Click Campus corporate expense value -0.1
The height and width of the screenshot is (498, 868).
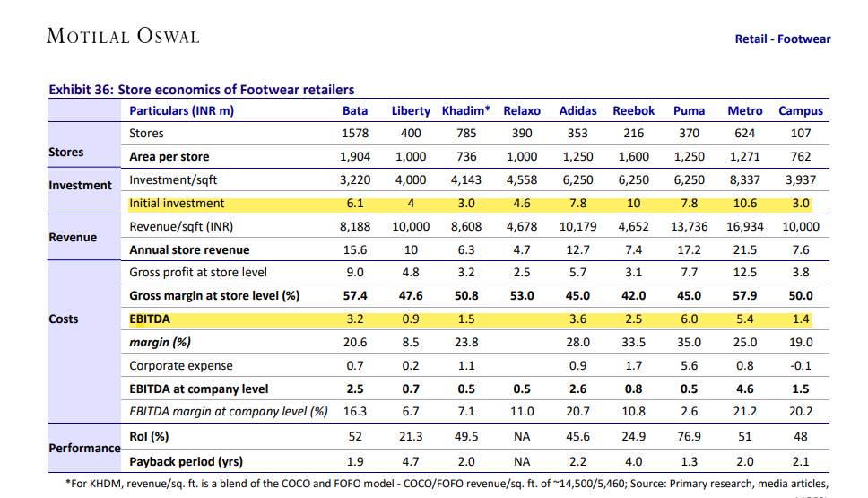[801, 365]
